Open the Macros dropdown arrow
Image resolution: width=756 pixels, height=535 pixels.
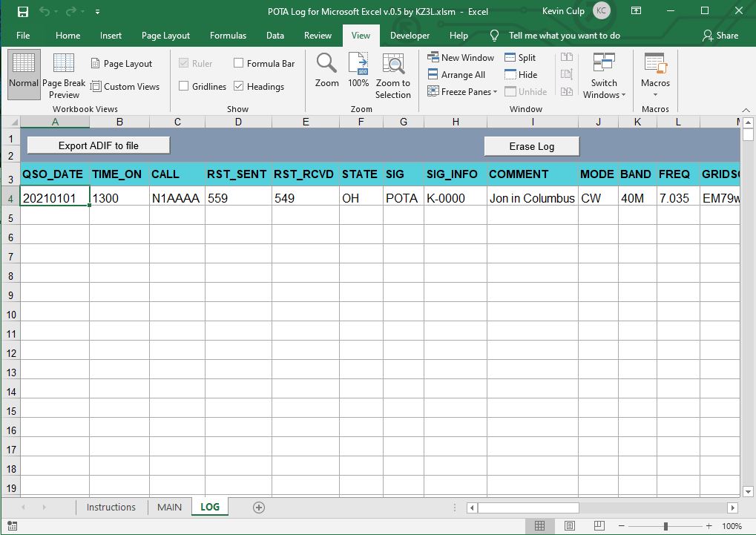point(655,94)
